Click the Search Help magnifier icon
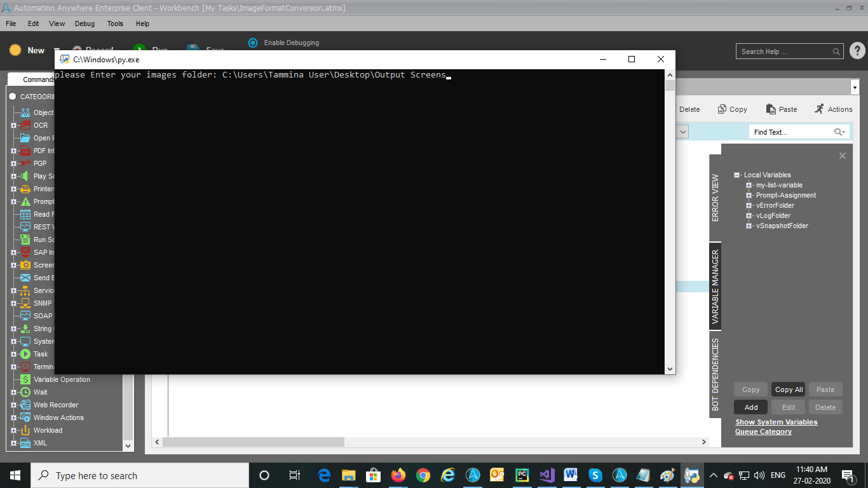This screenshot has width=868, height=488. point(837,51)
